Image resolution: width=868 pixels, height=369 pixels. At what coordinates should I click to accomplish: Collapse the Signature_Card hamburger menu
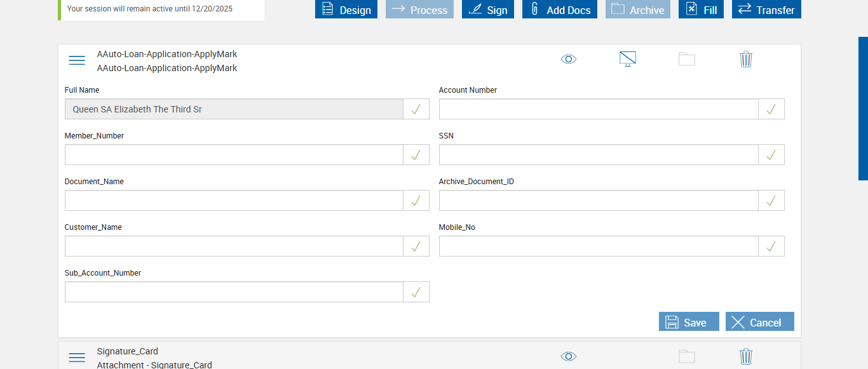pos(77,358)
